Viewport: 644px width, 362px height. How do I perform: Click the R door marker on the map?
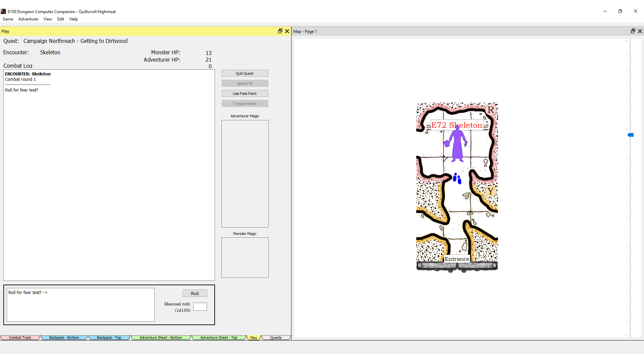(x=491, y=110)
